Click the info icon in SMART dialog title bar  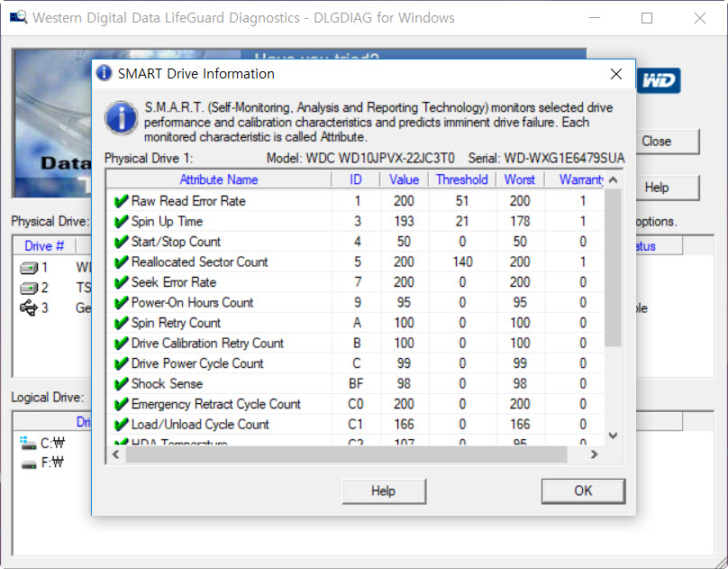pos(104,73)
